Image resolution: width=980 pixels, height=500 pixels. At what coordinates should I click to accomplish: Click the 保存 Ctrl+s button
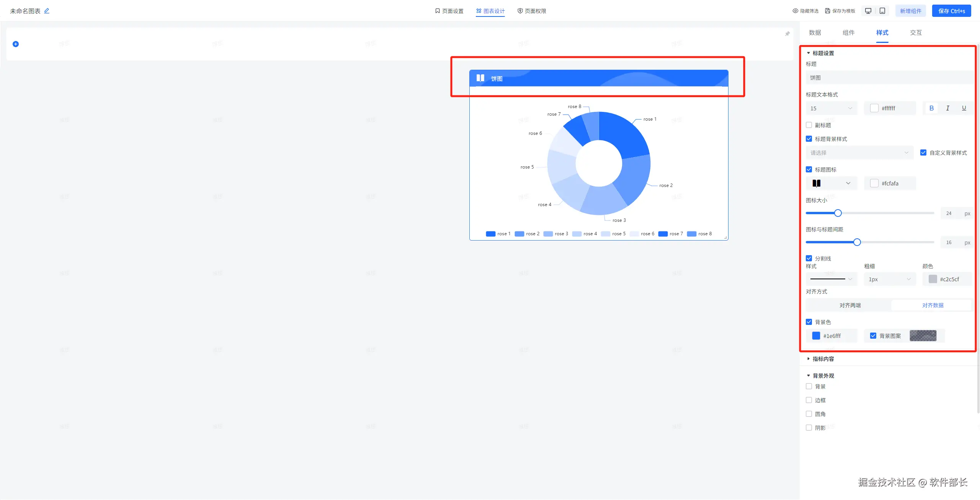951,11
